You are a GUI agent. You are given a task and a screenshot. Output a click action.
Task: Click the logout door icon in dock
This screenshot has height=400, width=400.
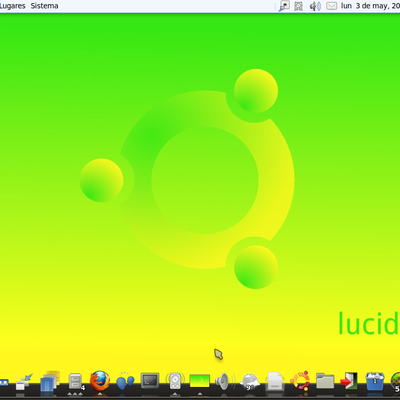tap(349, 381)
